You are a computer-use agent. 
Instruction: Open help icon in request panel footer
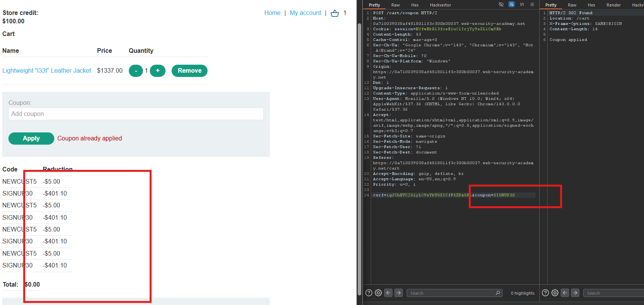coord(369,293)
